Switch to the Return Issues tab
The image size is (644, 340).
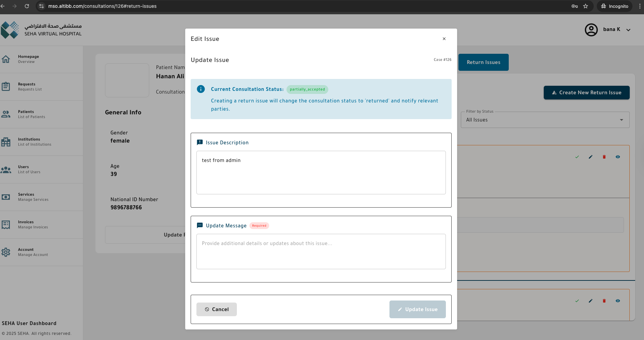483,62
